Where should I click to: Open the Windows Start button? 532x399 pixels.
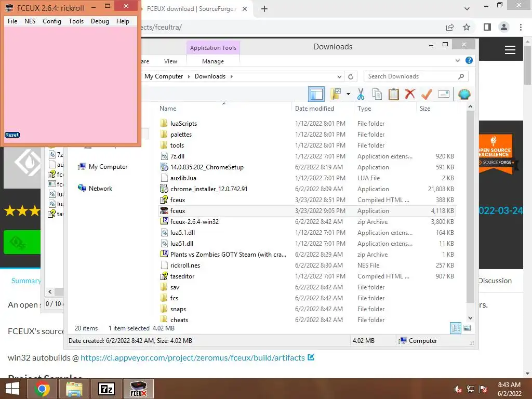pyautogui.click(x=12, y=389)
